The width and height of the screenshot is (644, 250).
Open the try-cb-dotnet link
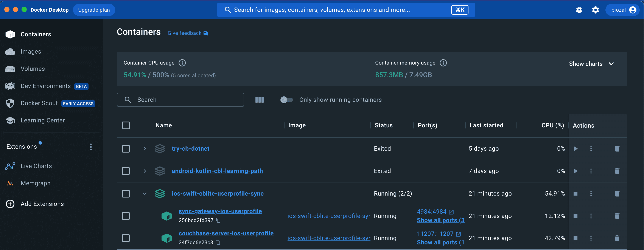(190, 149)
